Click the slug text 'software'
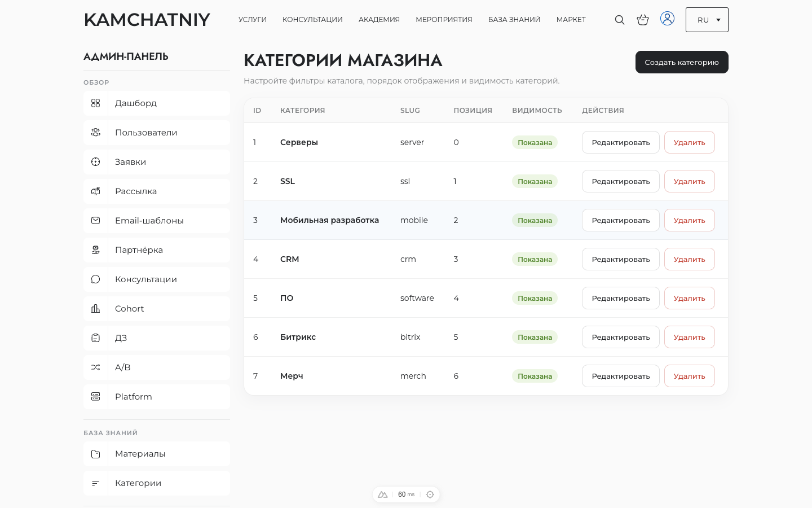This screenshot has height=508, width=812. 417,298
